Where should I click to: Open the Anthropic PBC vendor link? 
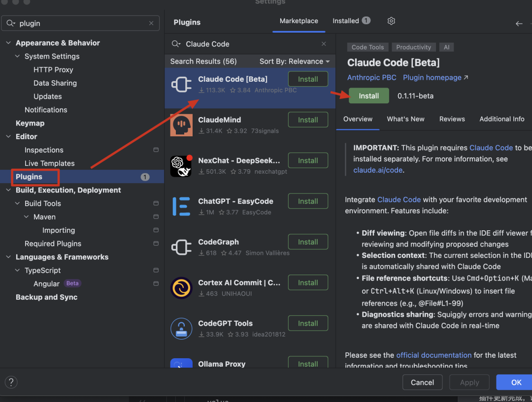[371, 78]
